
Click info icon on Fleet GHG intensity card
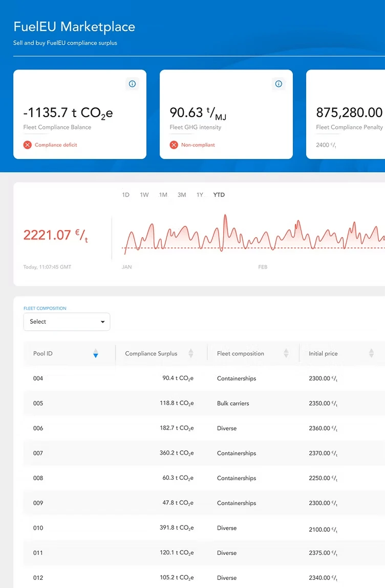279,84
